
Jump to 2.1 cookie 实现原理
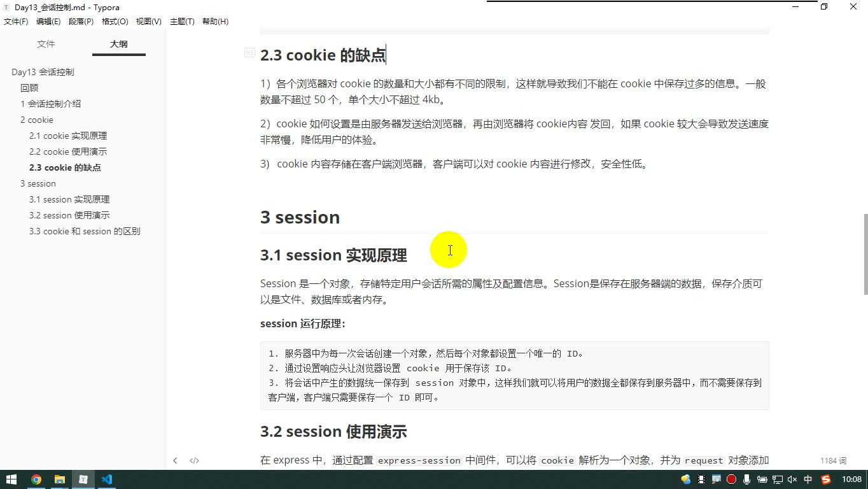(x=68, y=136)
